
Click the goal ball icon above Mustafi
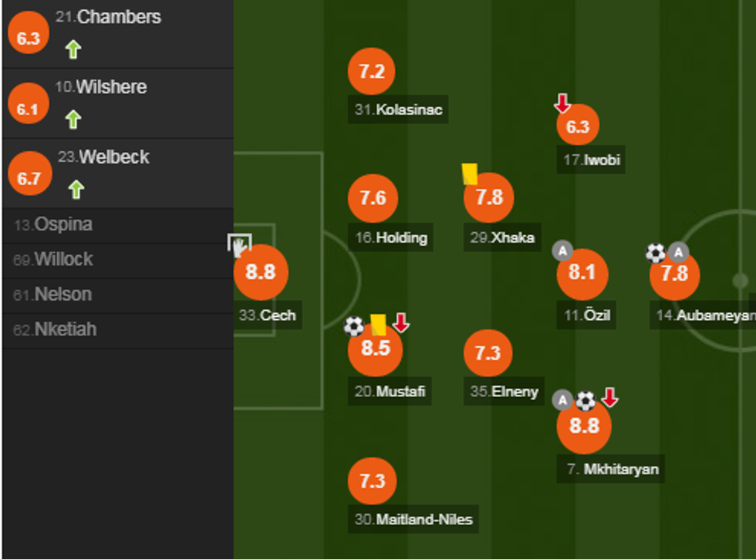[x=354, y=326]
